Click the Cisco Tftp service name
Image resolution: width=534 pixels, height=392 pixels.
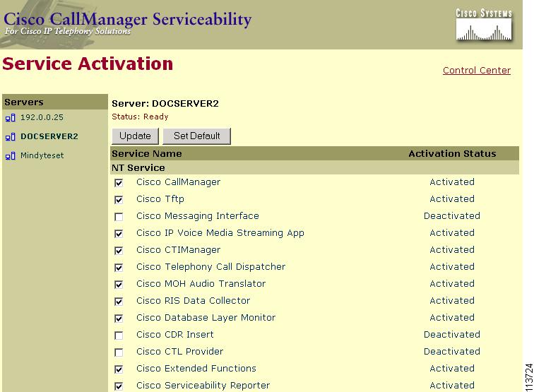coord(160,199)
